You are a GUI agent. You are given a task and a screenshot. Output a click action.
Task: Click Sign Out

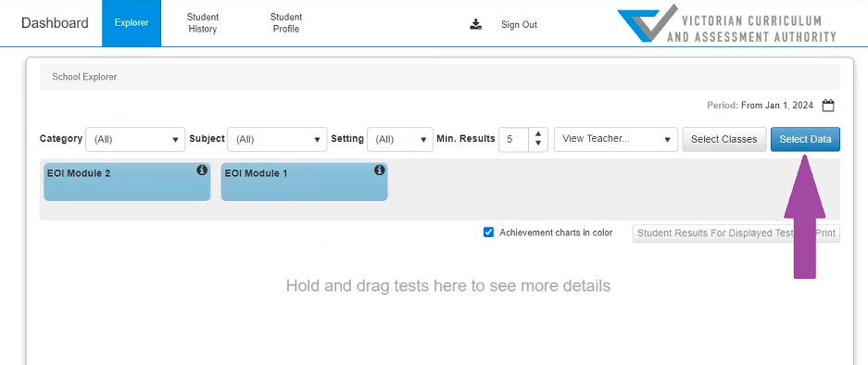[520, 24]
